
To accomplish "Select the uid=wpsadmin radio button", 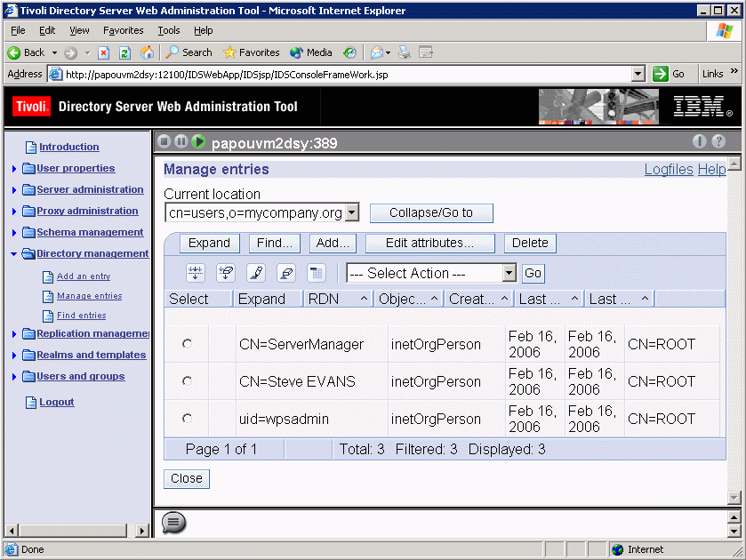I will tap(187, 419).
